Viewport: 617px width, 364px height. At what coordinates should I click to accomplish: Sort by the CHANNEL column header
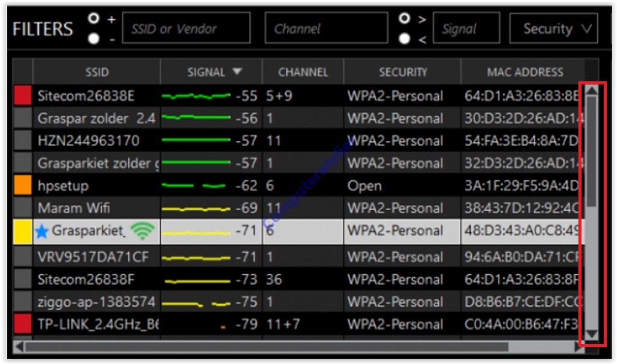pos(303,72)
